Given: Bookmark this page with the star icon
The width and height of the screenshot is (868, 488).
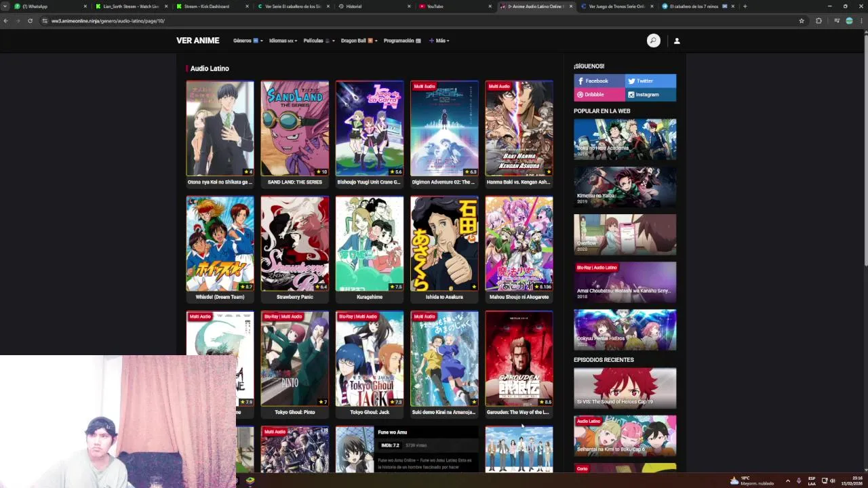Looking at the screenshot, I should 802,21.
